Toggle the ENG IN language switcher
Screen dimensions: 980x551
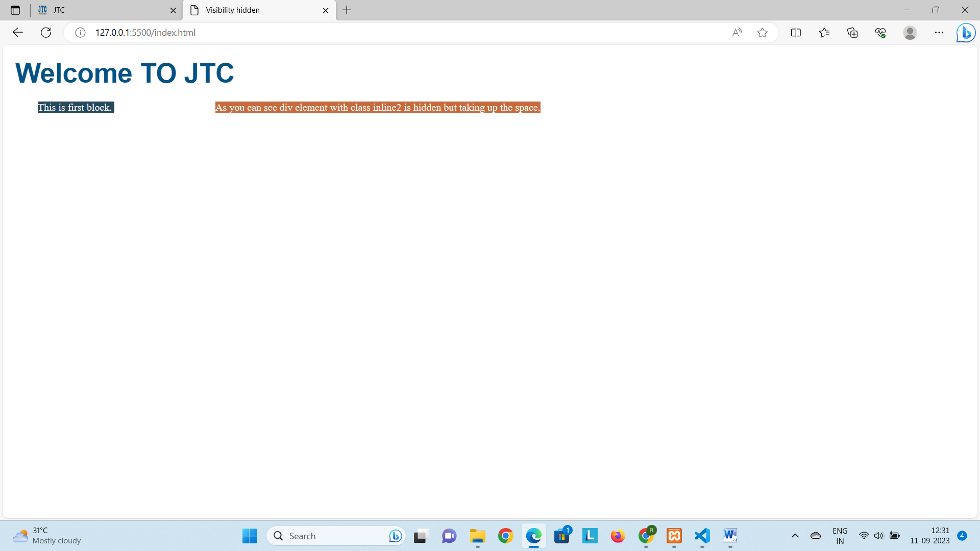[x=840, y=536]
